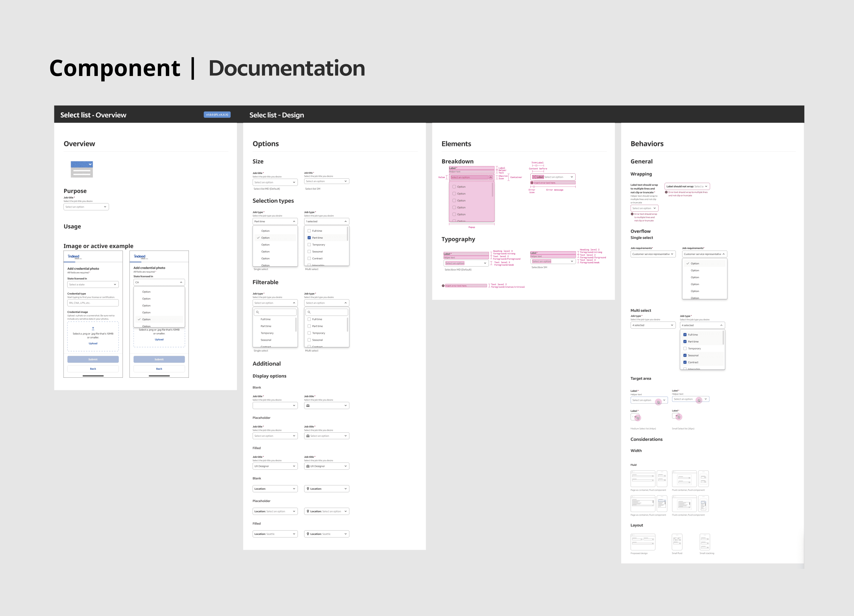Uncheck the Seasonal checkbox in the Job type dropdown

[x=685, y=355]
